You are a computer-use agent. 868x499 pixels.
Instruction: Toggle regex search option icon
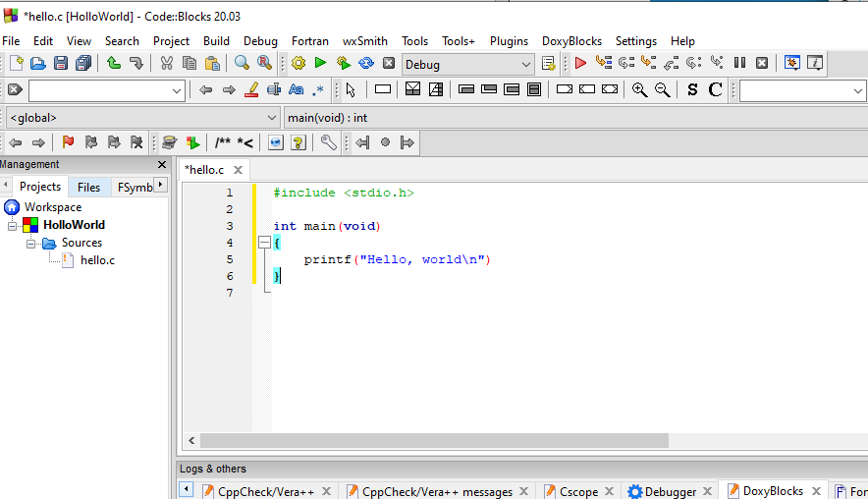click(x=318, y=89)
